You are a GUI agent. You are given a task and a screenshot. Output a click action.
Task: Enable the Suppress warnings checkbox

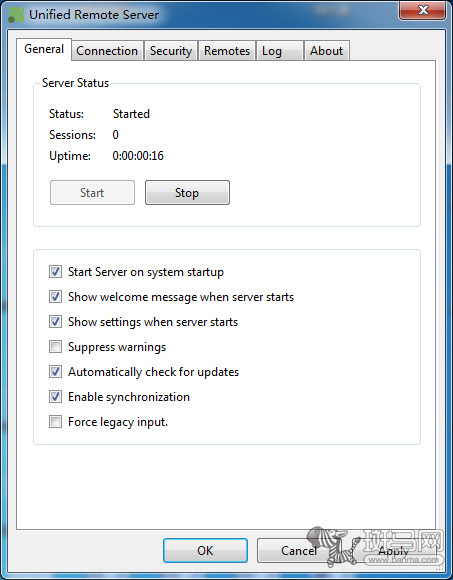click(x=55, y=347)
